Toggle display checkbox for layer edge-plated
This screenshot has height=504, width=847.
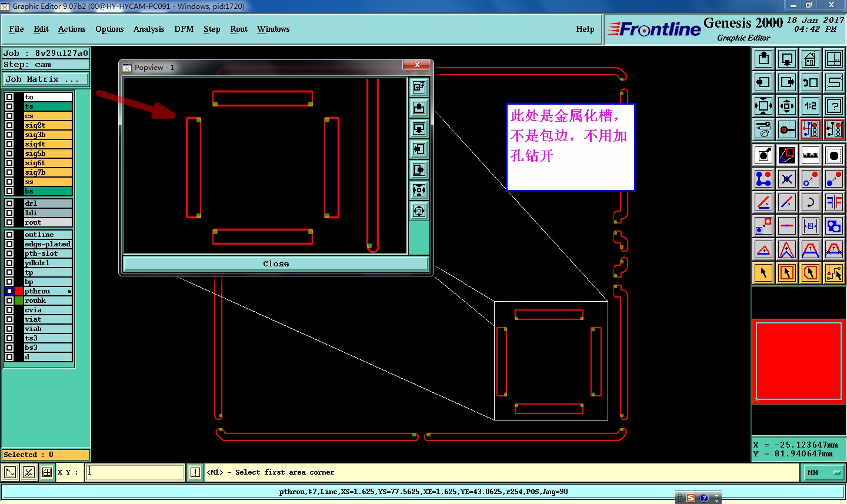[x=9, y=244]
